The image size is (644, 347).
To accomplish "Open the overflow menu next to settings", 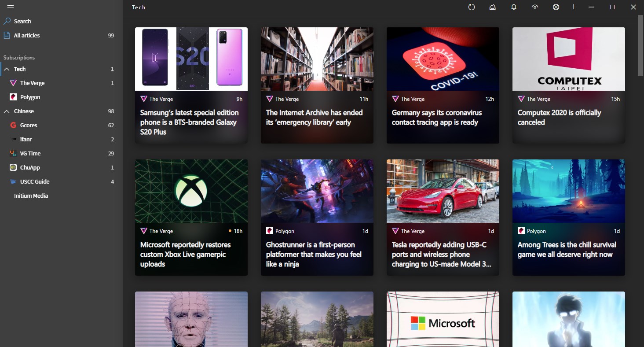I will 573,7.
